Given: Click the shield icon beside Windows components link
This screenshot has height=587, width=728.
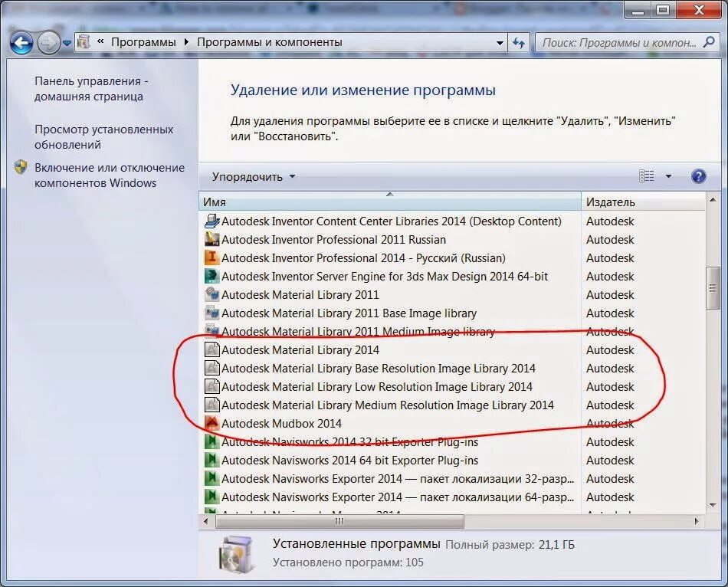Looking at the screenshot, I should (x=21, y=167).
